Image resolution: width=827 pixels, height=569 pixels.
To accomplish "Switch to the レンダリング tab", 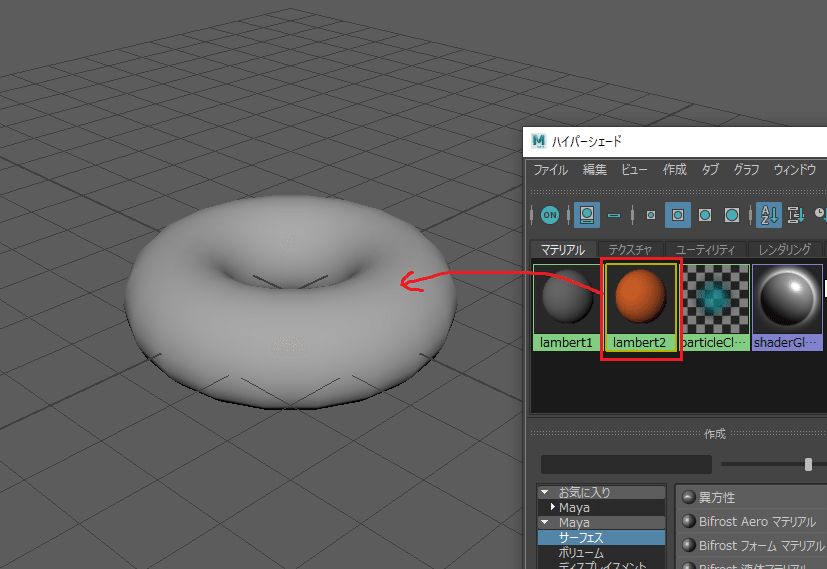I will [784, 249].
